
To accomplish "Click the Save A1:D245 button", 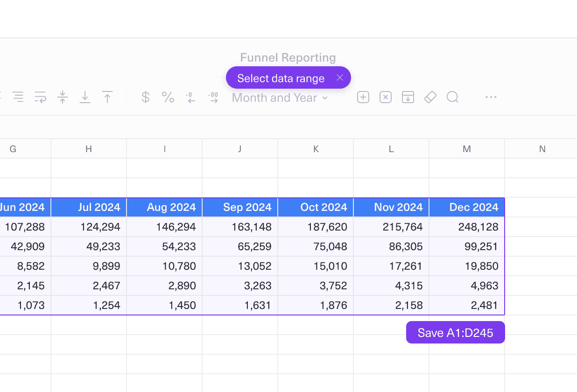I will [x=455, y=332].
